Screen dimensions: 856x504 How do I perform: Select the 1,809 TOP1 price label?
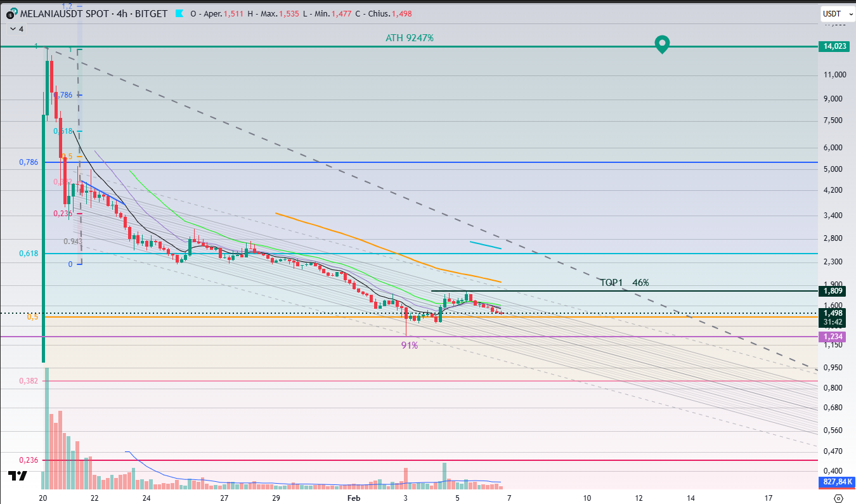coord(833,291)
